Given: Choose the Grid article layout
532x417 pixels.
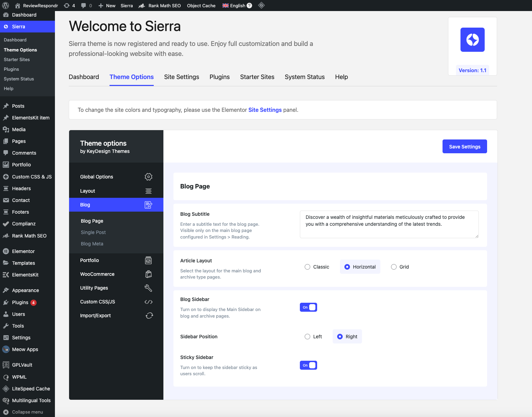Looking at the screenshot, I should point(394,267).
